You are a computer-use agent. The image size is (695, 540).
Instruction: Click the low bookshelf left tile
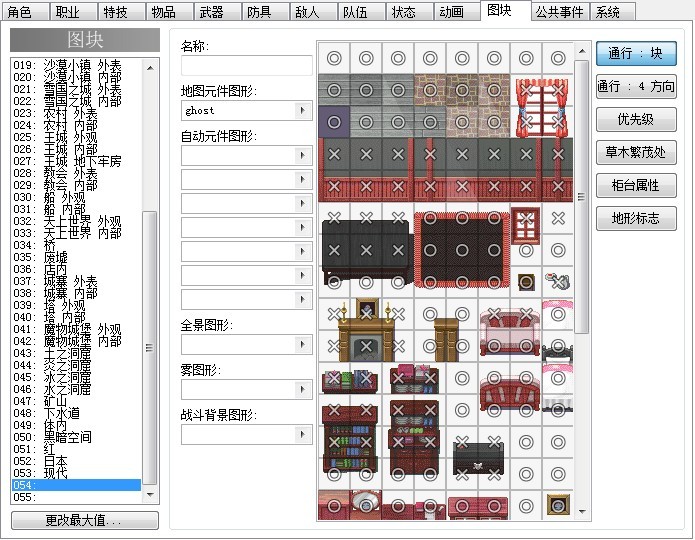334,378
